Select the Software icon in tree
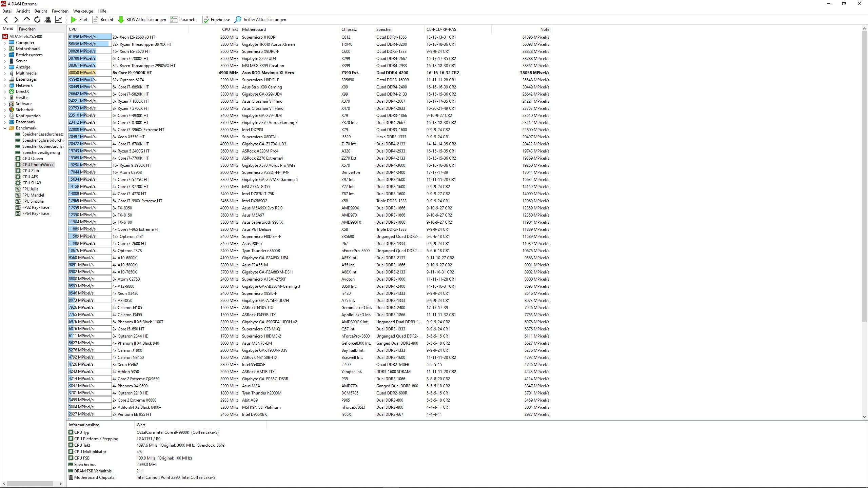Image resolution: width=868 pixels, height=488 pixels. [x=12, y=104]
